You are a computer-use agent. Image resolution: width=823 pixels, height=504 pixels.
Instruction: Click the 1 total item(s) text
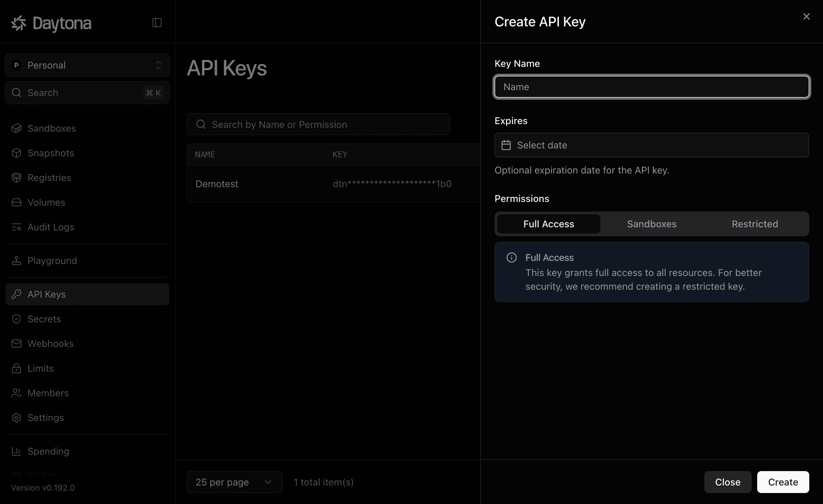tap(323, 482)
